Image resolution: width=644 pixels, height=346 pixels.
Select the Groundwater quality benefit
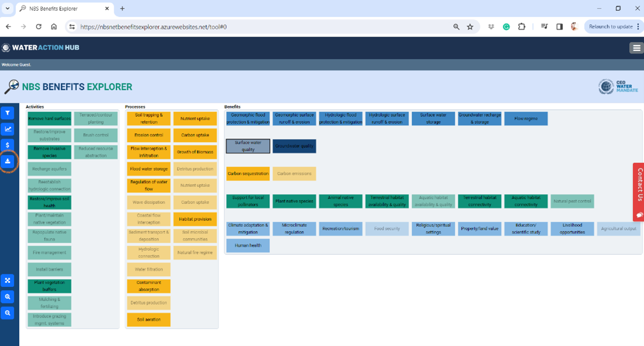tap(294, 146)
